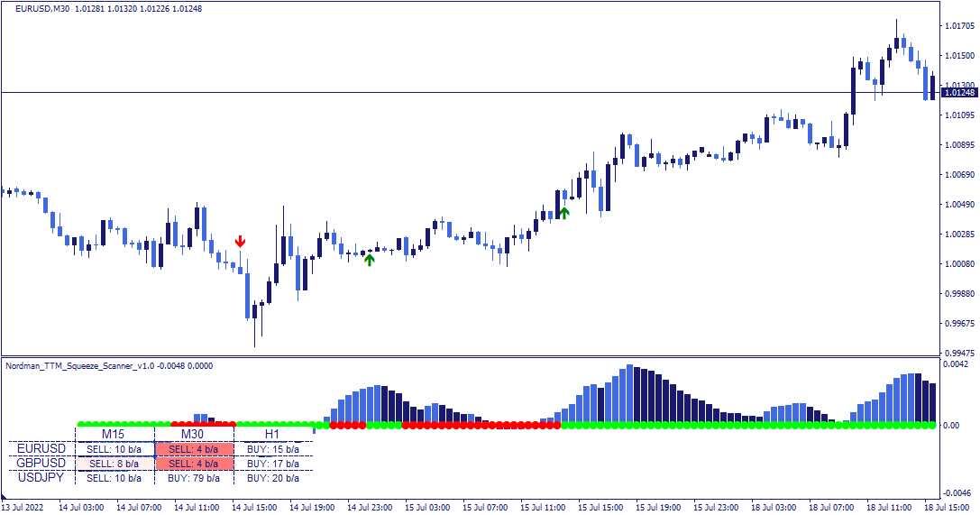Click the green buy arrow near 15 Jul 11:00

tap(564, 213)
